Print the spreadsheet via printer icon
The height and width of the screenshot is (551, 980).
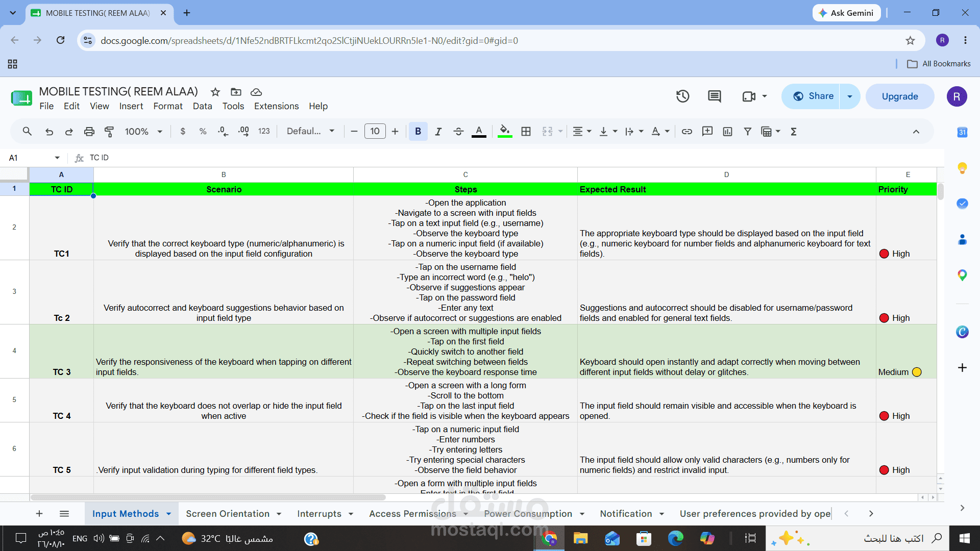[x=89, y=132]
